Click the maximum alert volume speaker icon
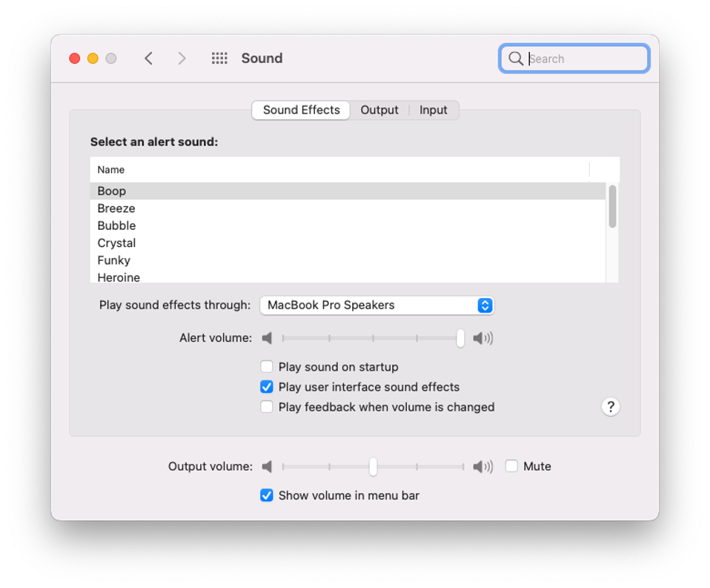This screenshot has width=710, height=588. (x=482, y=337)
